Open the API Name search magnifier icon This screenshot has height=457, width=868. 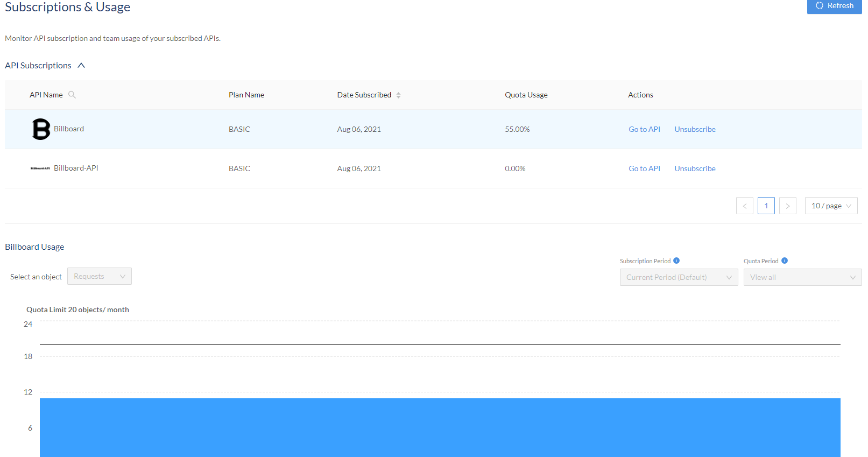pos(72,95)
